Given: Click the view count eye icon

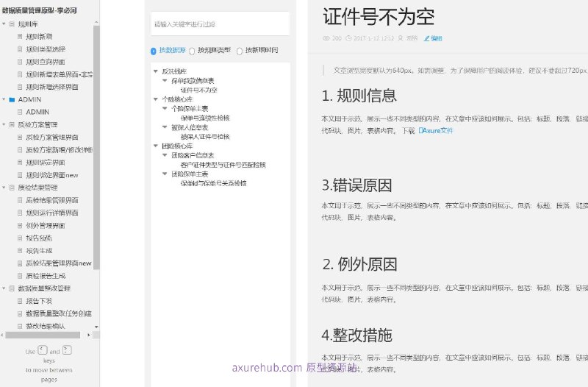Looking at the screenshot, I should coord(326,38).
